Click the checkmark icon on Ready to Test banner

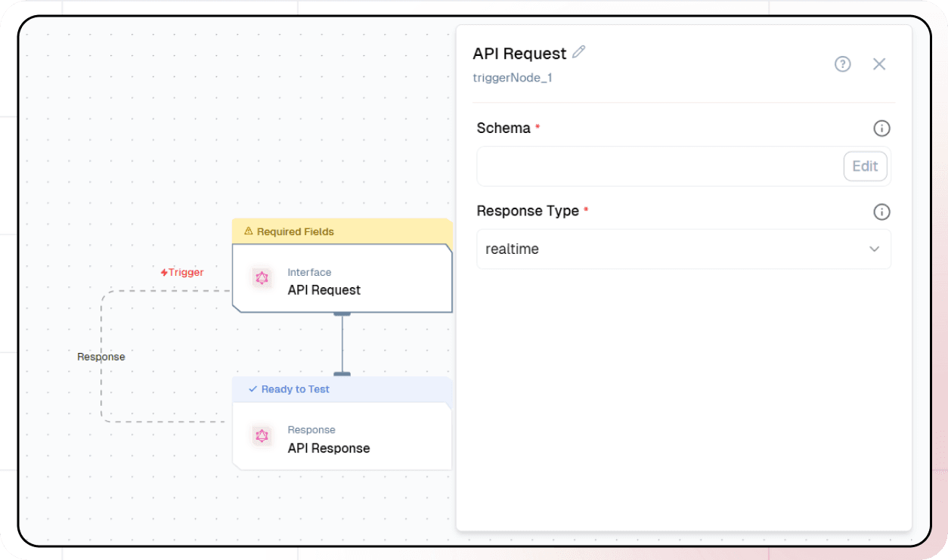click(252, 389)
